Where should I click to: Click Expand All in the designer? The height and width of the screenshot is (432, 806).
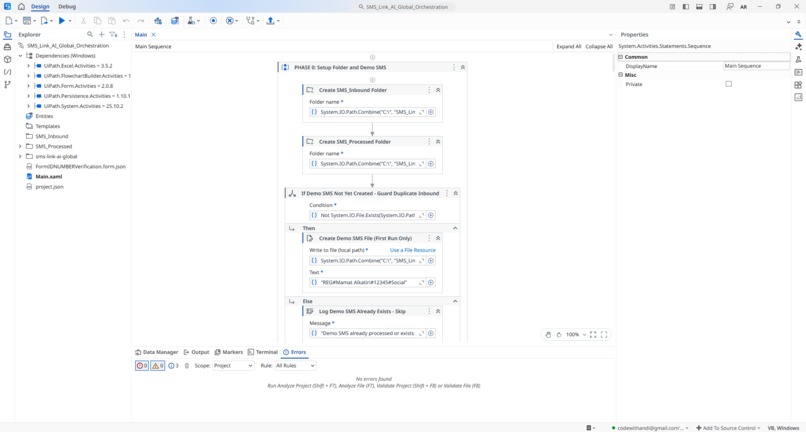click(x=569, y=46)
